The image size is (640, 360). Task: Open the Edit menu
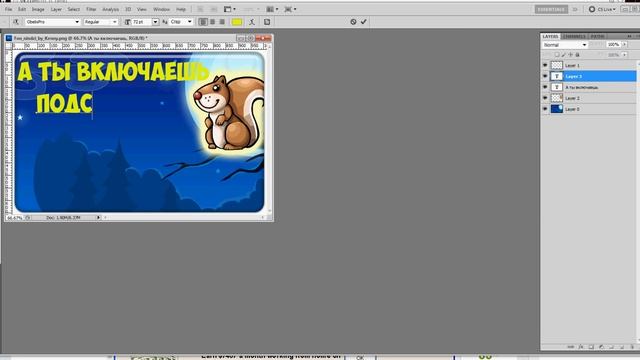(22, 9)
